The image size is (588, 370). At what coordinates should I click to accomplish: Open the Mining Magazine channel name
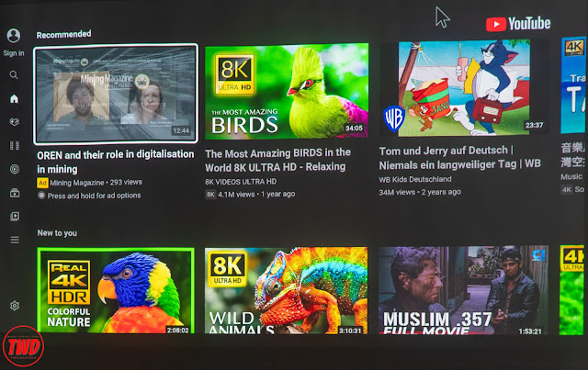77,183
